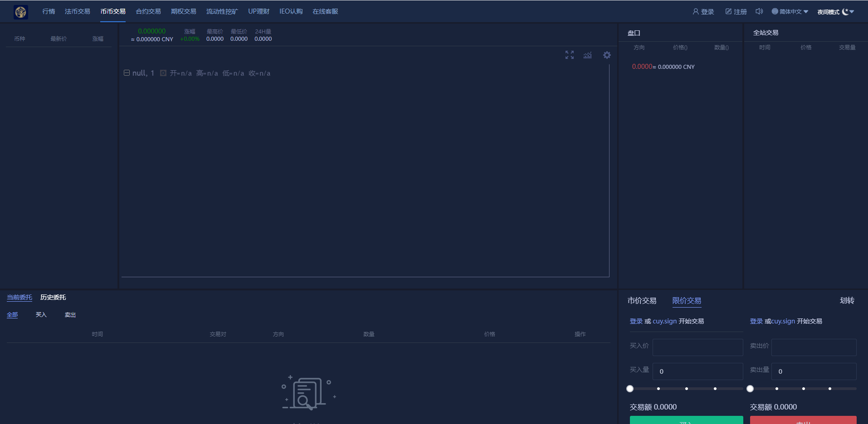Open the 简体中文 language dropdown
This screenshot has height=424, width=868.
(x=794, y=12)
